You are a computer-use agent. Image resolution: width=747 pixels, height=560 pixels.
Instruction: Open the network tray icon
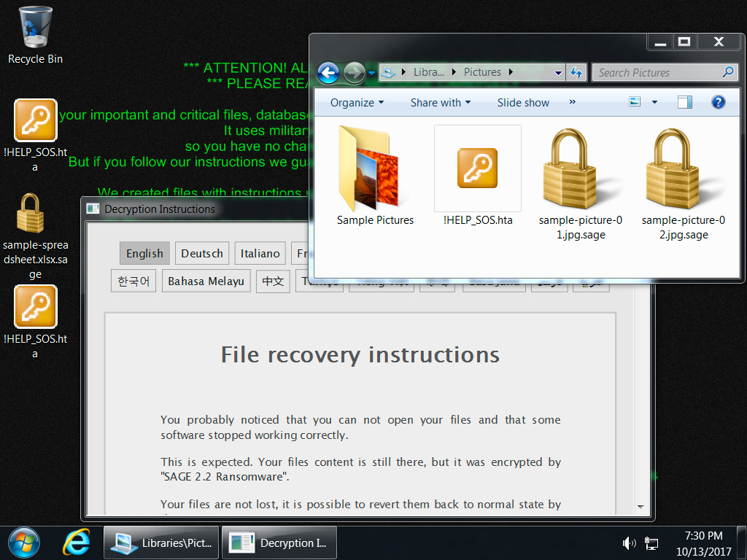(x=651, y=542)
